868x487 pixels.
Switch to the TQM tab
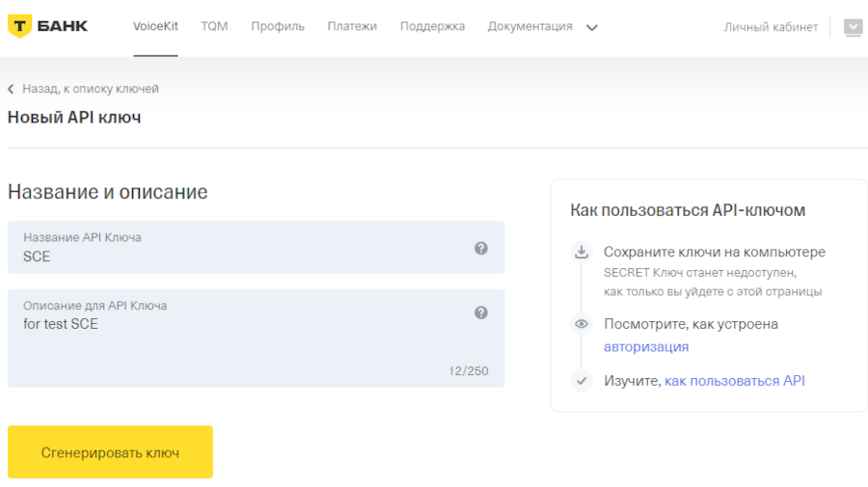214,26
